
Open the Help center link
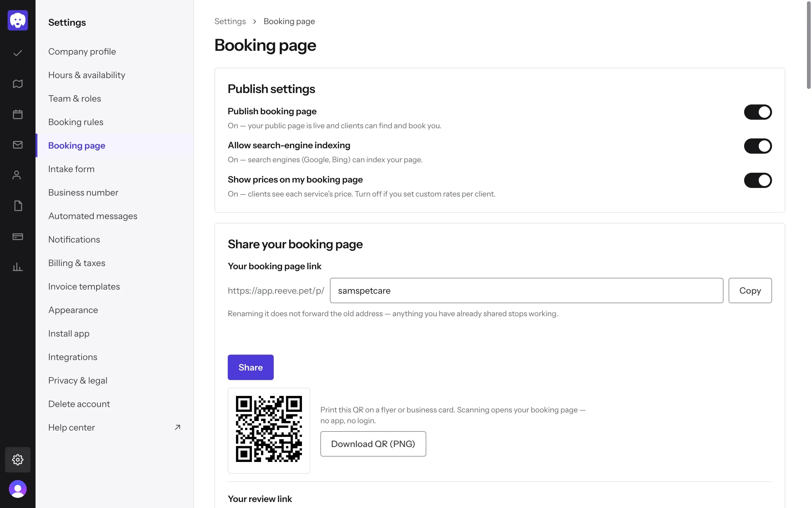tap(115, 427)
